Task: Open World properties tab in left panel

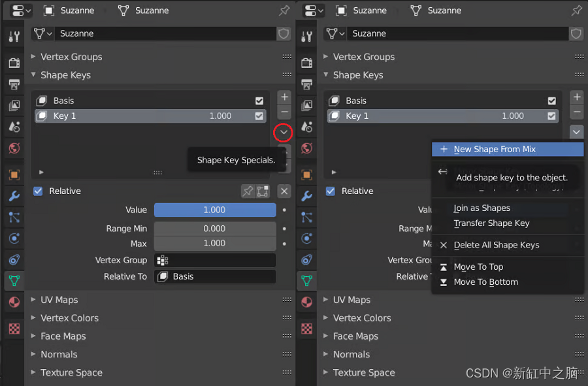Action: [x=14, y=148]
